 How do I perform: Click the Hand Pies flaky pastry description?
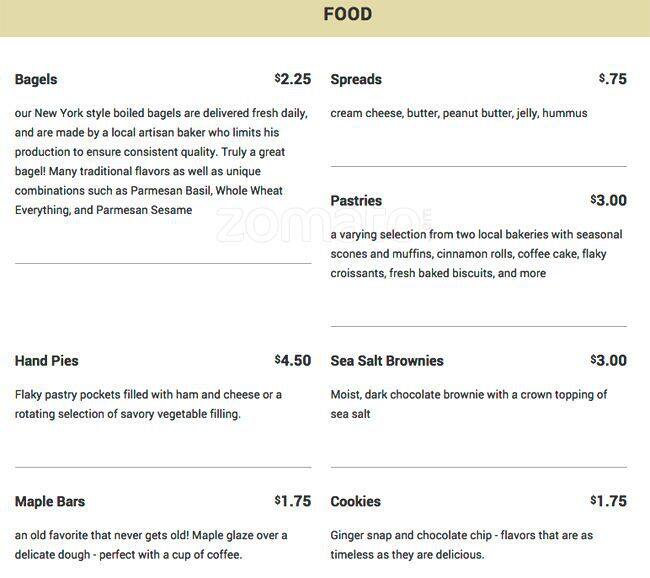[x=148, y=404]
